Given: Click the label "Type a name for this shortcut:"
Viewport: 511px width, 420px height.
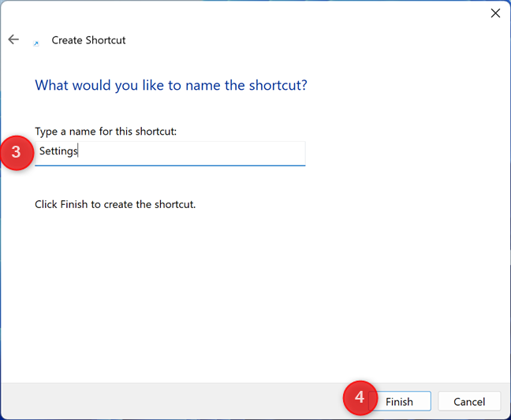Looking at the screenshot, I should tap(106, 132).
